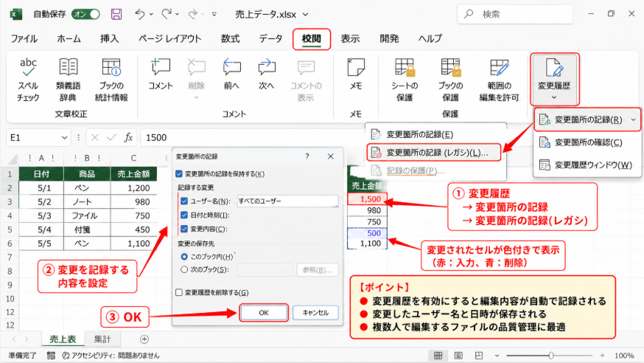Click the dialog help question mark
The height and width of the screenshot is (363, 644).
point(307,156)
